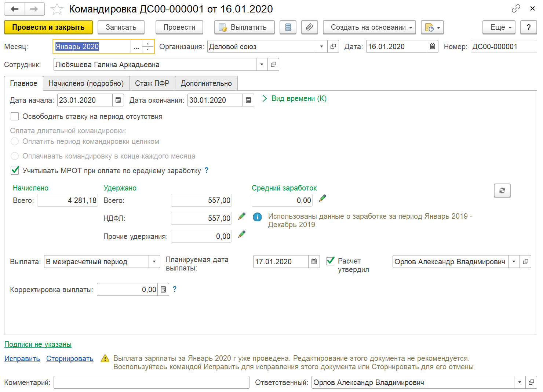Click the Месяц field Январь 2020
This screenshot has width=543, height=392.
point(92,47)
